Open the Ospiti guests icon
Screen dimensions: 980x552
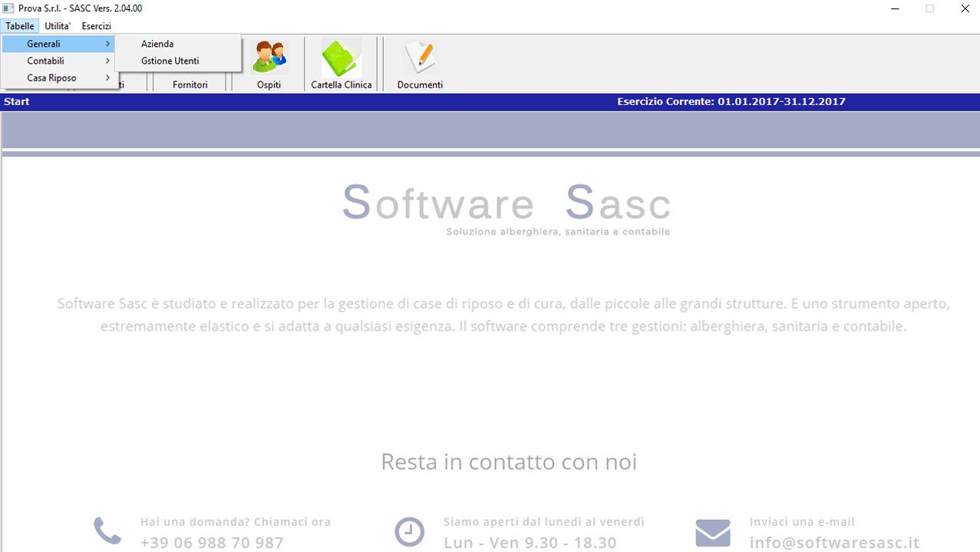pos(269,58)
